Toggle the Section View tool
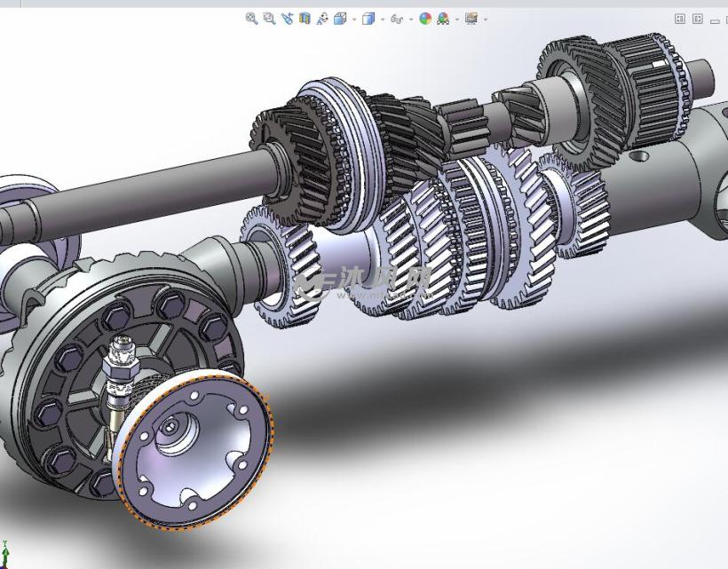728x569 pixels. (x=305, y=19)
